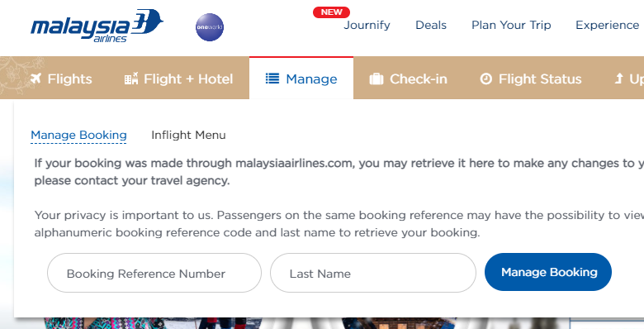Click the upward arrow upgrade icon
644x329 pixels.
pos(618,79)
